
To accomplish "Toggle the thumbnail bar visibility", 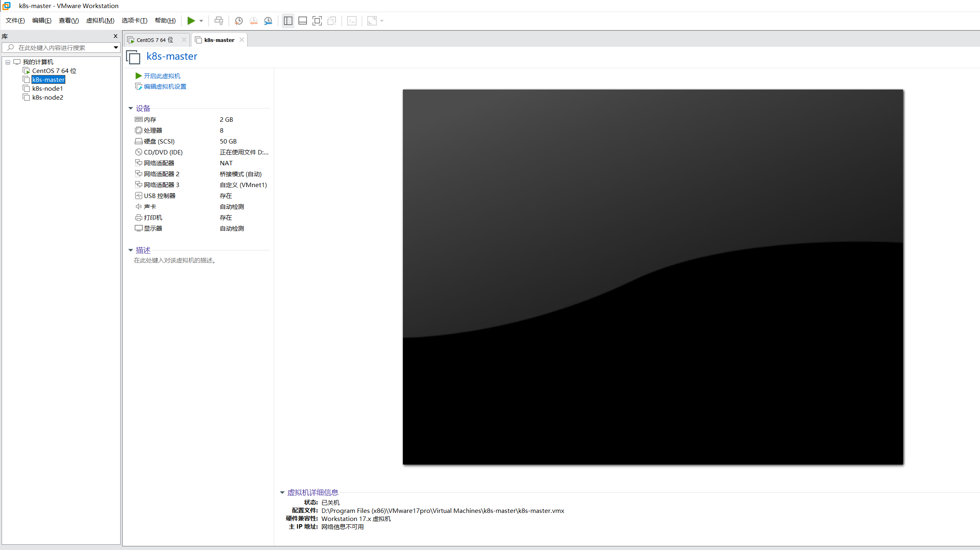I will click(x=302, y=21).
